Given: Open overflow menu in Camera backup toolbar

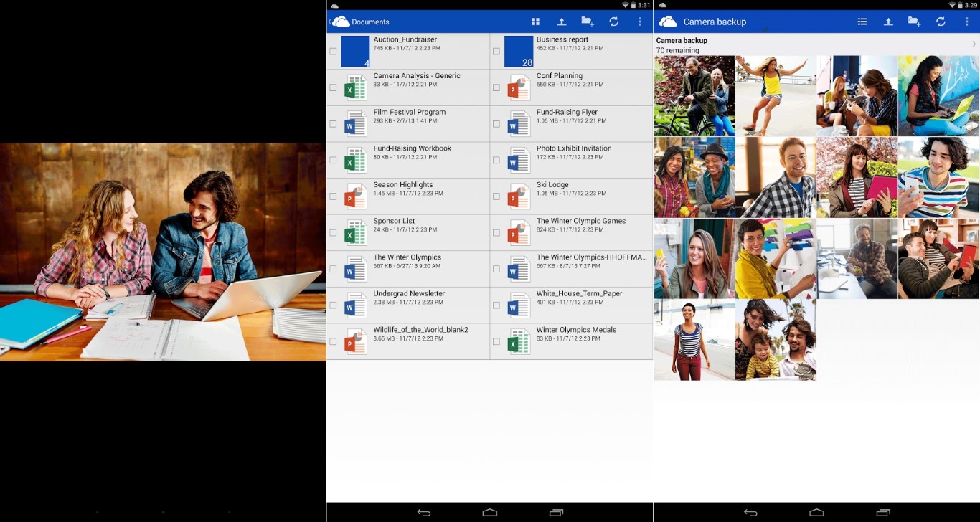Looking at the screenshot, I should (x=966, y=22).
